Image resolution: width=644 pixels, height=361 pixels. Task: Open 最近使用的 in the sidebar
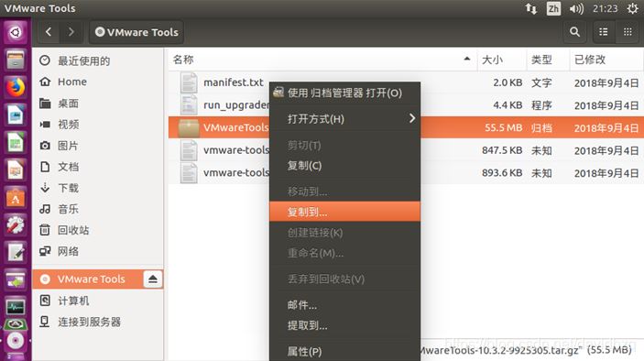tap(98, 60)
